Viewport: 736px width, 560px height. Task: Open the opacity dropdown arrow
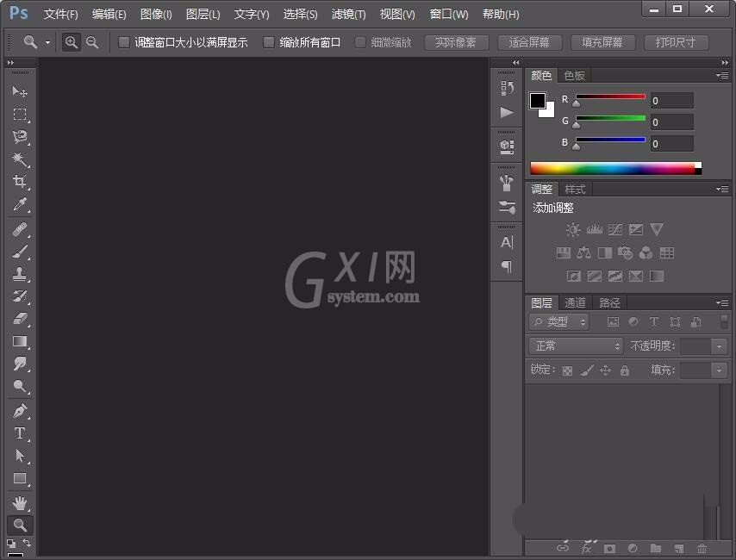719,347
